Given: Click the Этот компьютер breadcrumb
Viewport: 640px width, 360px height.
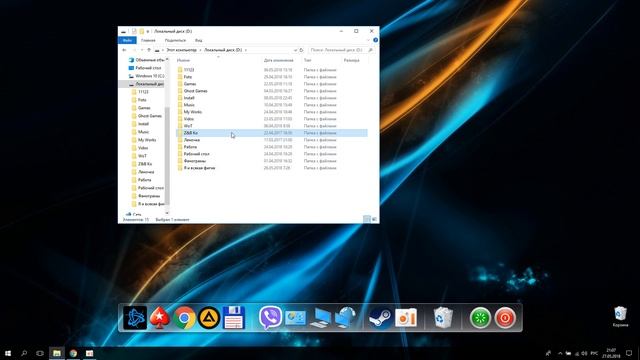Looking at the screenshot, I should [181, 50].
